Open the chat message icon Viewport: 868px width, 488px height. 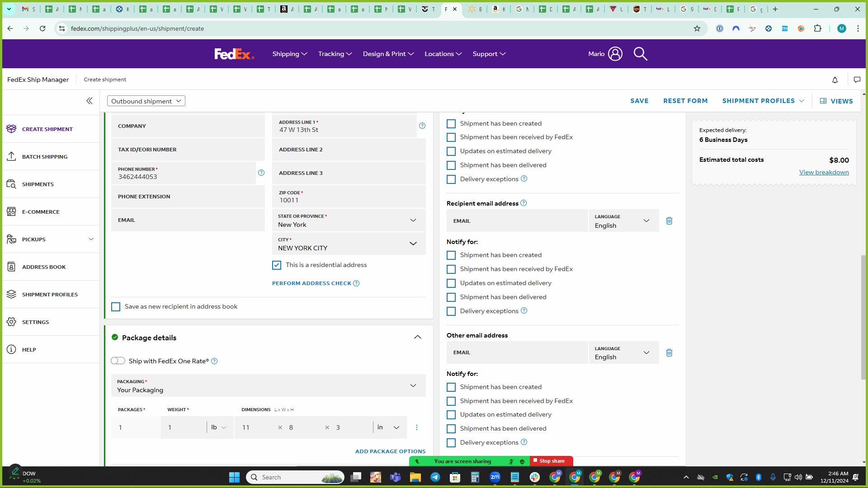coord(857,80)
